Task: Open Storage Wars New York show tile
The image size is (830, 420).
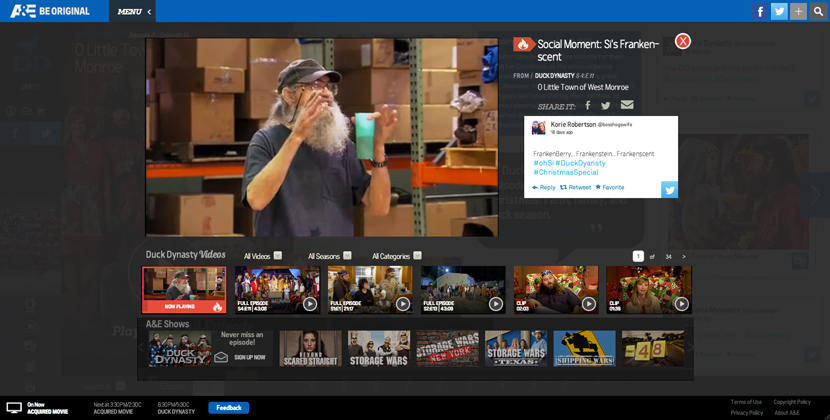Action: [447, 348]
